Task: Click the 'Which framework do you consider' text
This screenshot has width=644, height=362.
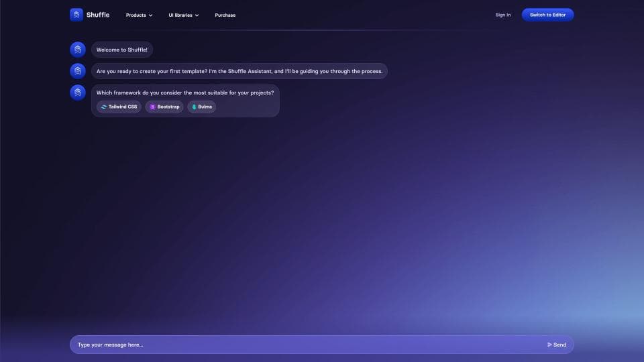Action: click(185, 93)
